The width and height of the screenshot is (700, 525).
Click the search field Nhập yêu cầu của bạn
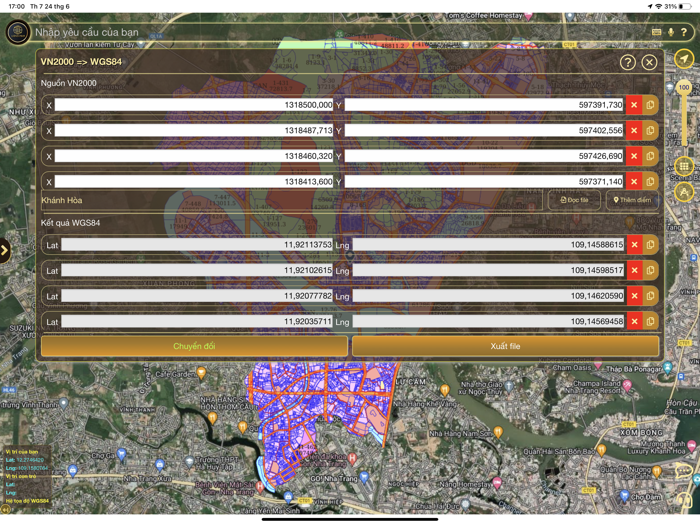coord(339,32)
